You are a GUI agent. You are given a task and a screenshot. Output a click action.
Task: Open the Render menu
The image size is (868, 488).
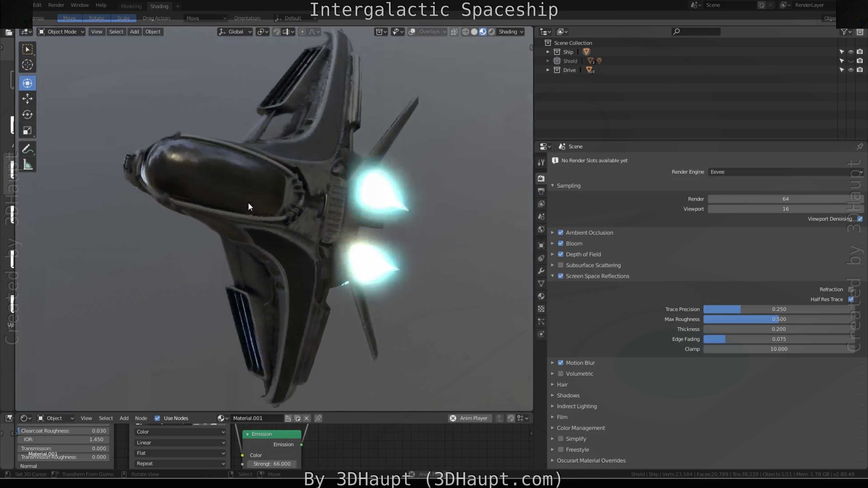pyautogui.click(x=56, y=5)
